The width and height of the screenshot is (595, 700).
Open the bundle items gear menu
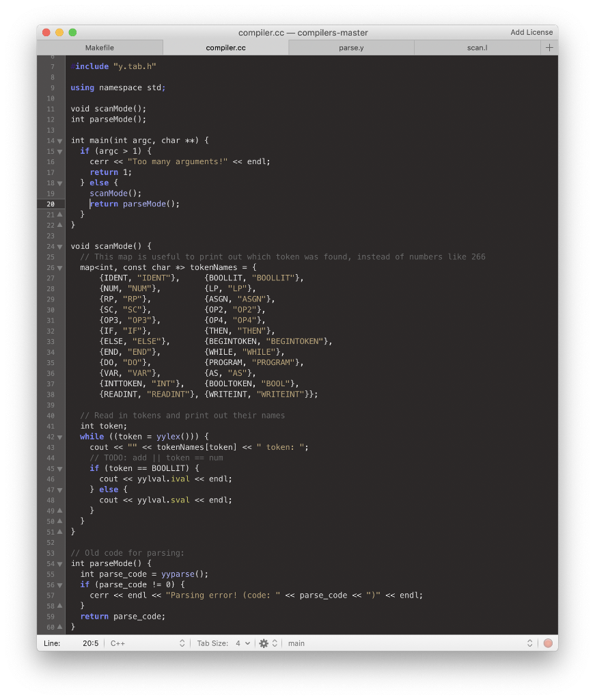coord(268,643)
